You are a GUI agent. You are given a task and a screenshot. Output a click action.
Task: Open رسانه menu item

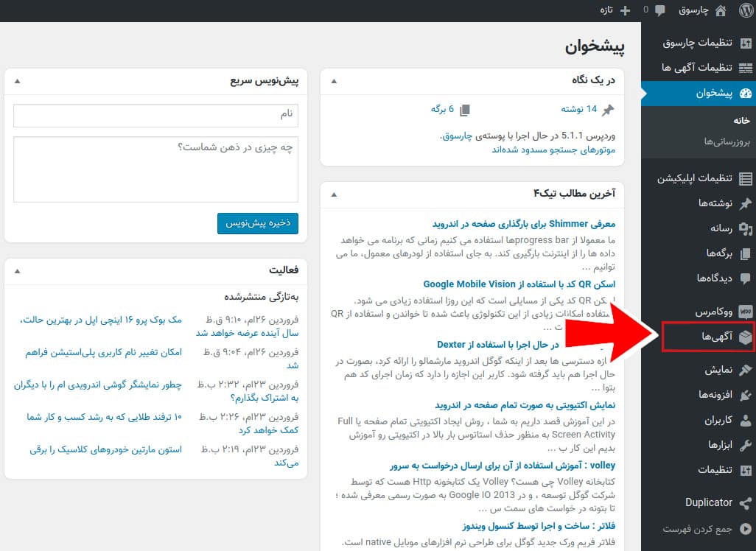pyautogui.click(x=721, y=228)
